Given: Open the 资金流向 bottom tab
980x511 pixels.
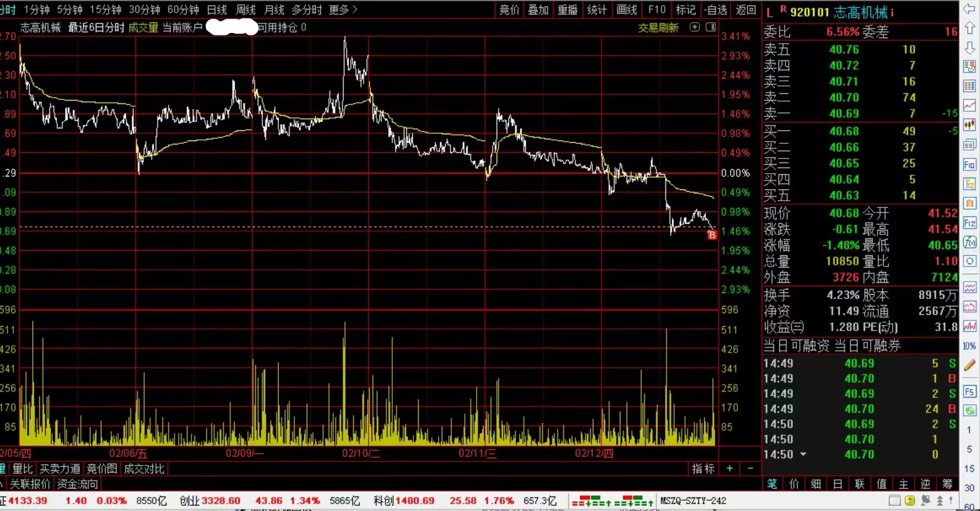Looking at the screenshot, I should point(78,483).
